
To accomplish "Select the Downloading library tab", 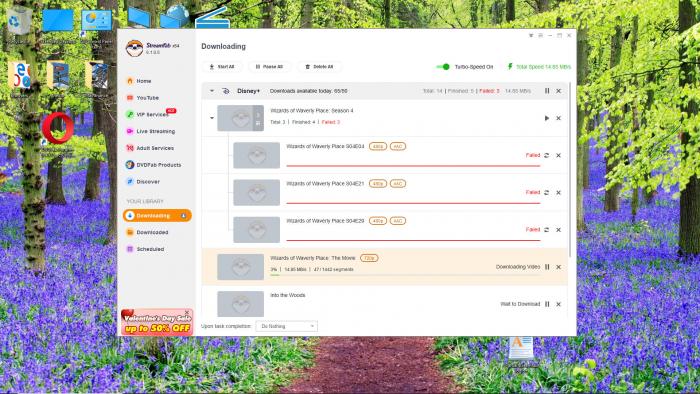I will tap(157, 216).
